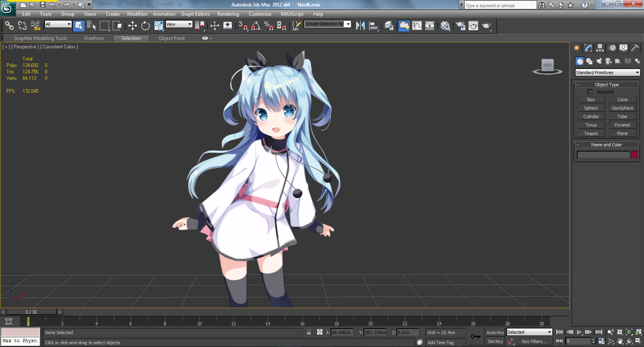Select Cameras category in Create panel
Screen dimensions: 644x347
click(x=609, y=61)
